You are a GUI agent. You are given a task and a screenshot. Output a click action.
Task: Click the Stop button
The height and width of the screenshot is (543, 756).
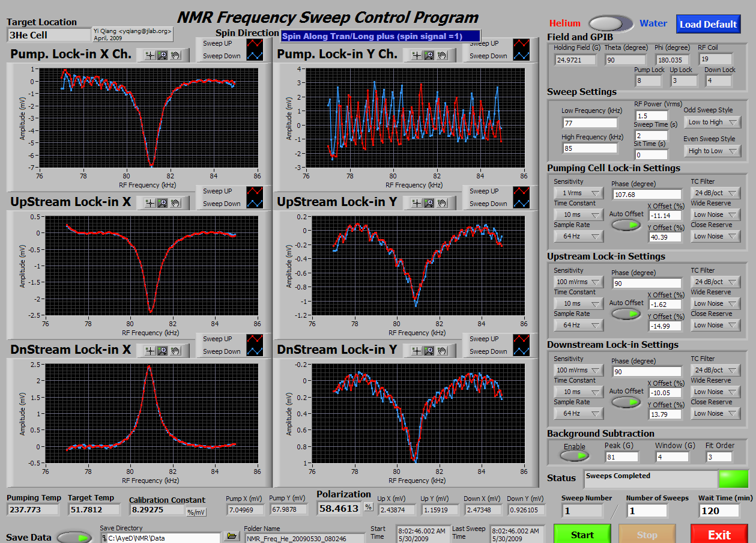(647, 534)
